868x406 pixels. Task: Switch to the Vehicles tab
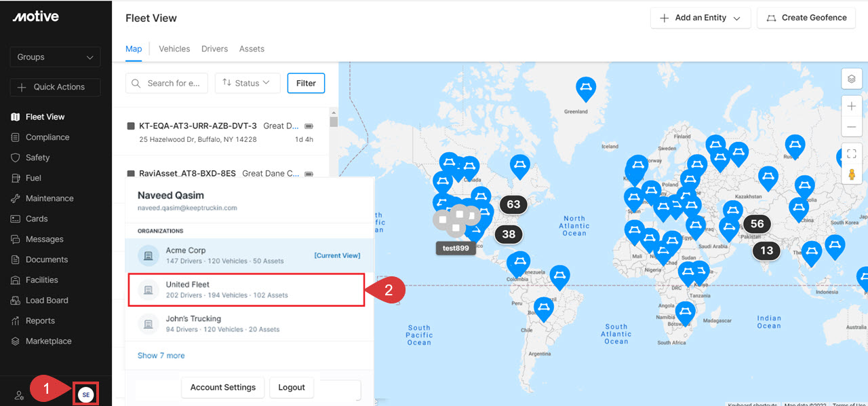coord(174,49)
